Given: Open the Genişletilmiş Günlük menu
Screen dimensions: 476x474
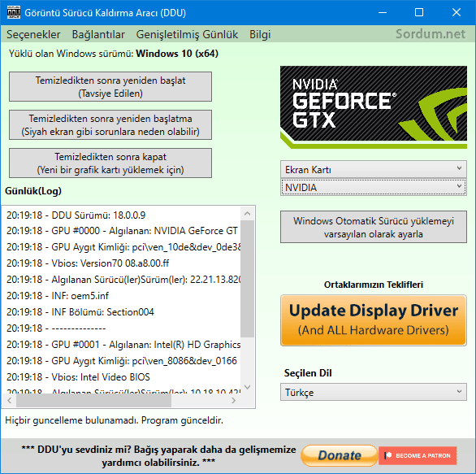Looking at the screenshot, I should (187, 34).
